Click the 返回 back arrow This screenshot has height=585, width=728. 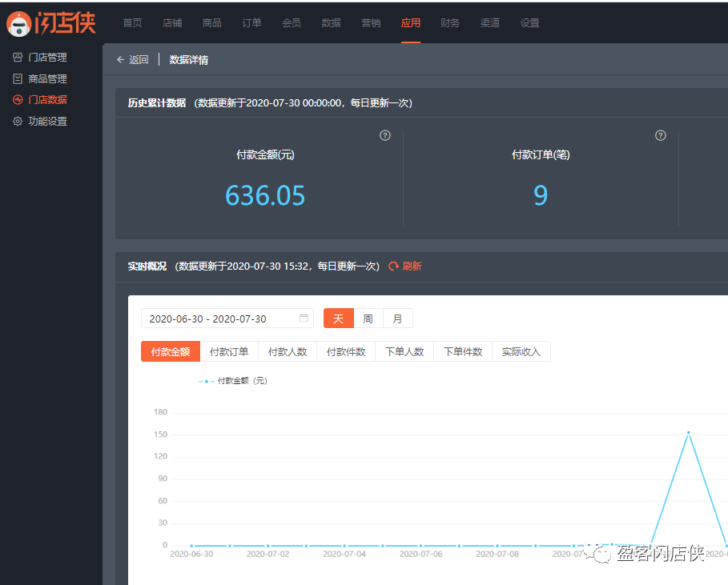pos(121,60)
